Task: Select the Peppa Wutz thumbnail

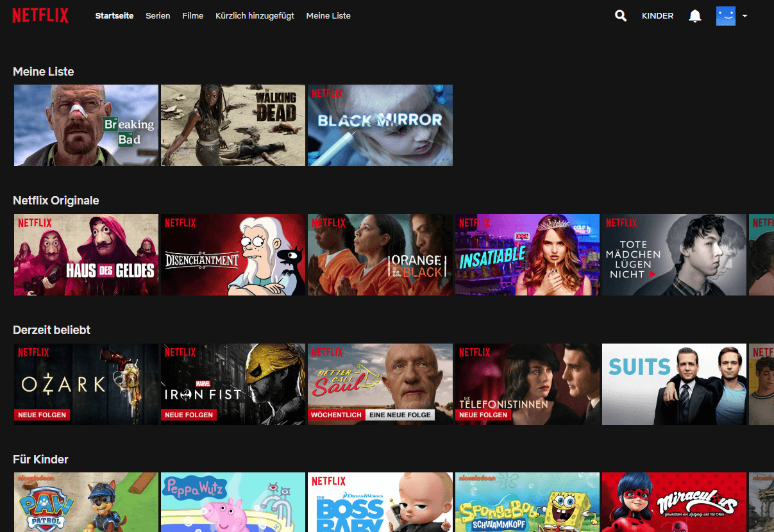Action: pos(233,503)
